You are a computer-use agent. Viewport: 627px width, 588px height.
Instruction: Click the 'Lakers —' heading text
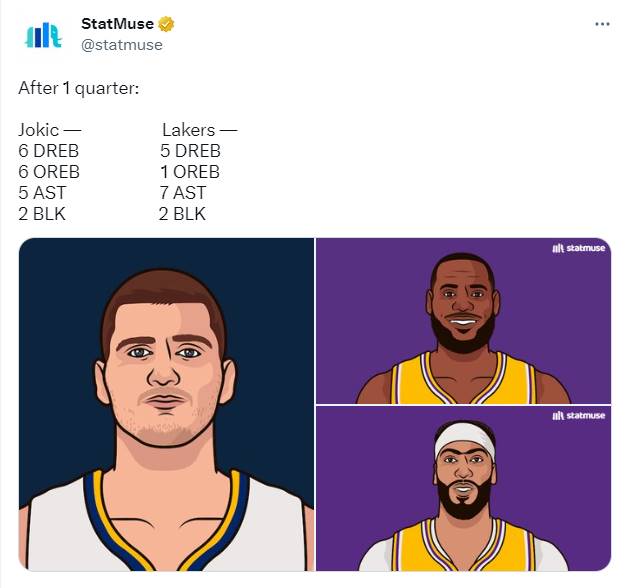coord(200,130)
